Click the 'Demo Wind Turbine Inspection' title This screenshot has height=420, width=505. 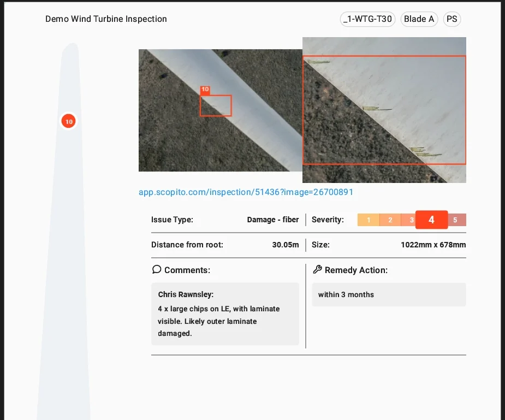(106, 19)
